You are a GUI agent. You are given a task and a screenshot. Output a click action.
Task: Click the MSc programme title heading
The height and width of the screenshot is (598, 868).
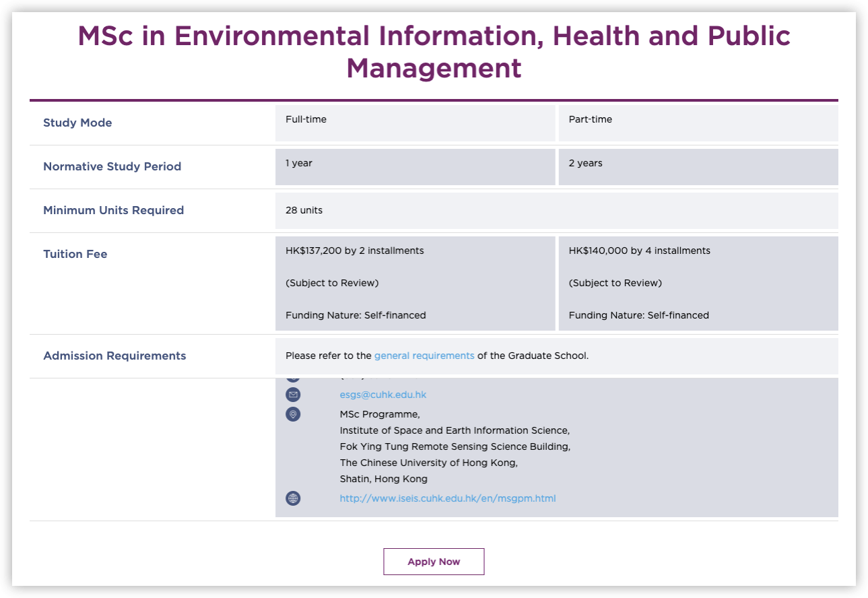[x=434, y=52]
